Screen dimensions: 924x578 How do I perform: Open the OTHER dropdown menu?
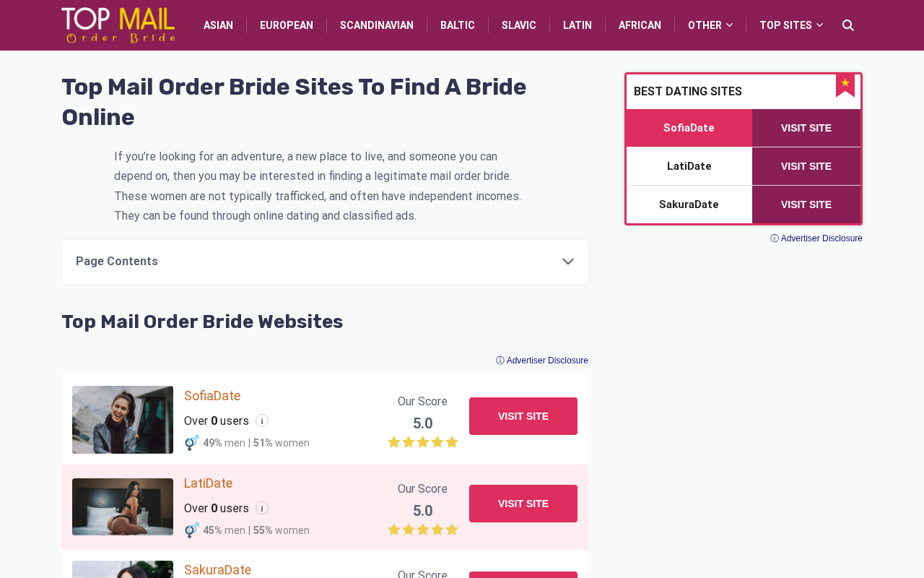coord(710,25)
